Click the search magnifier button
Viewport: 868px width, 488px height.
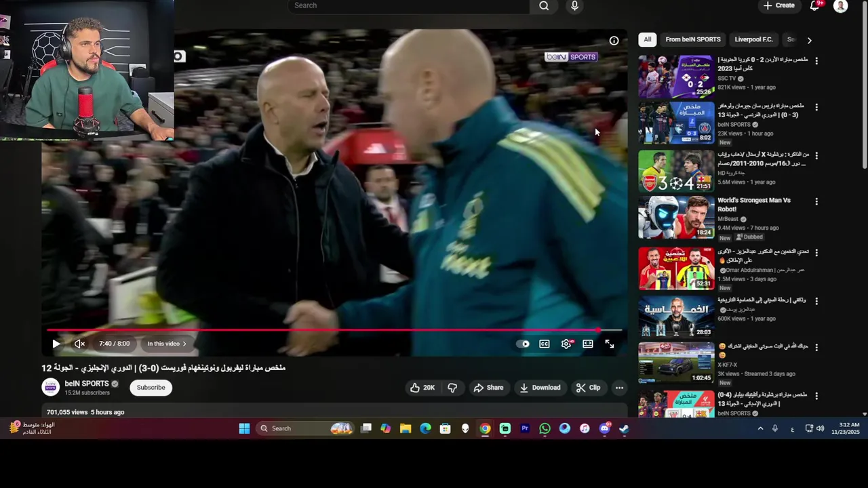pos(544,5)
